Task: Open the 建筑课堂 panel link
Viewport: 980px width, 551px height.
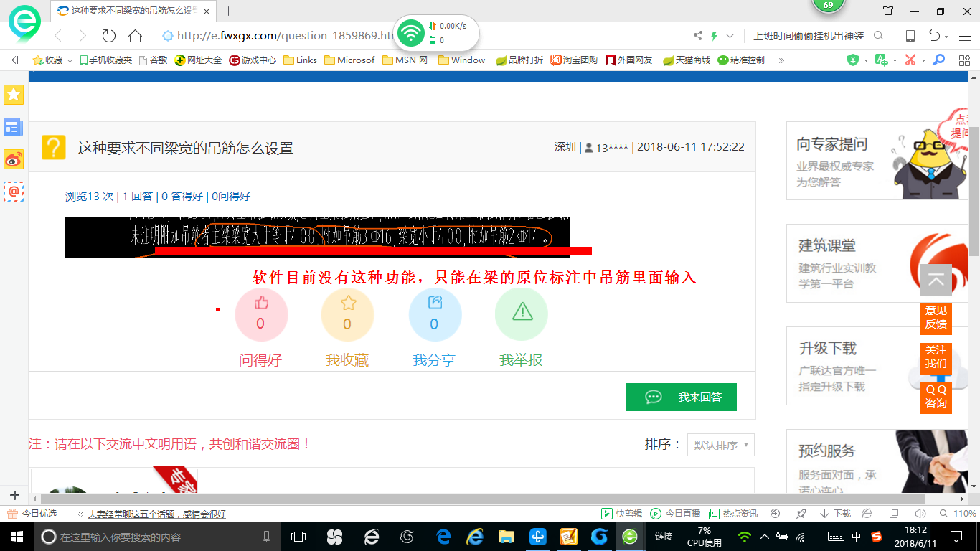Action: tap(827, 246)
